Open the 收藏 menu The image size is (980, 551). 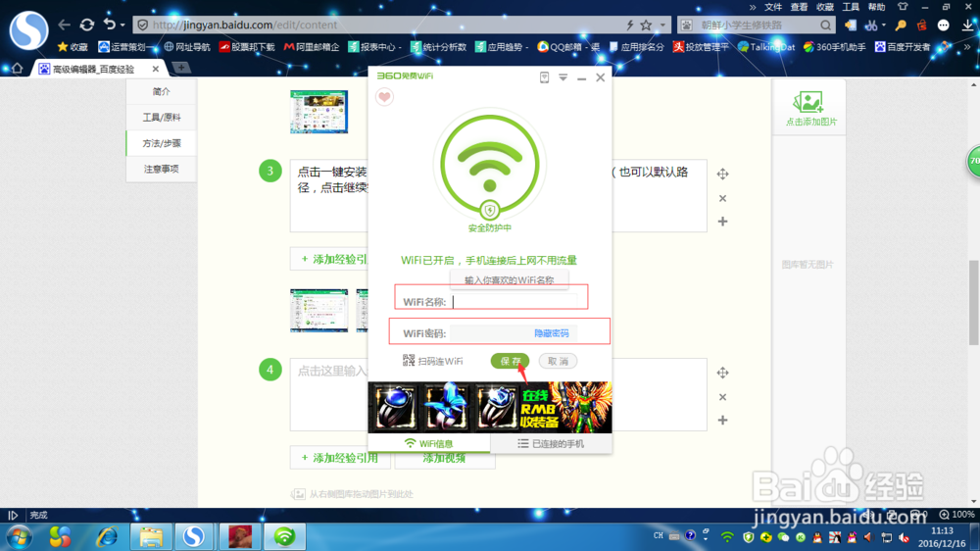tap(825, 7)
